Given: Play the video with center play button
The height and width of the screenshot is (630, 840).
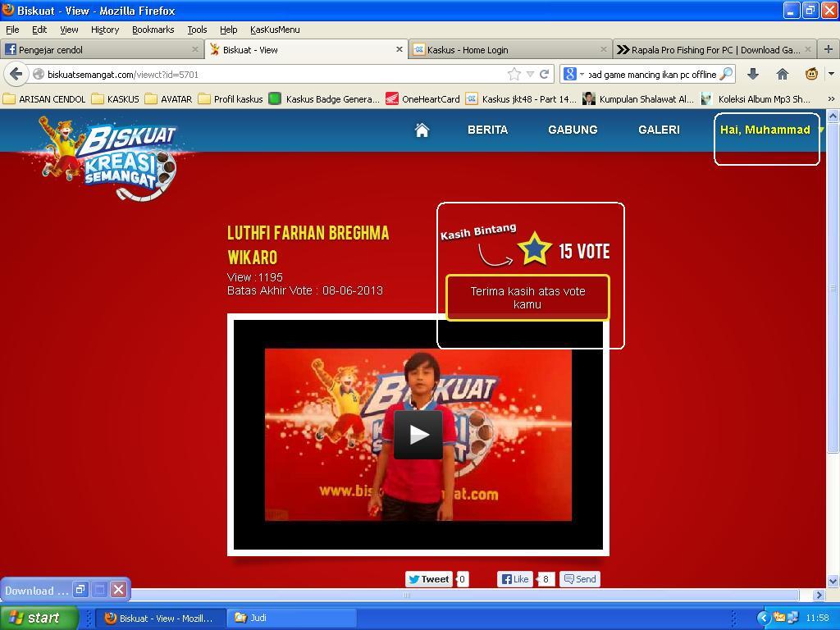Looking at the screenshot, I should (418, 435).
